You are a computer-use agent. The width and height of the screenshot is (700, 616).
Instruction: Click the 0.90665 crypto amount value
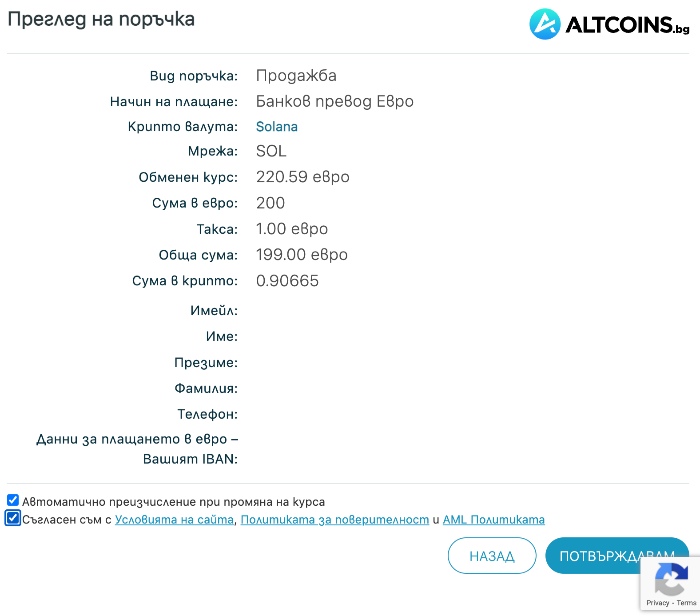coord(287,281)
